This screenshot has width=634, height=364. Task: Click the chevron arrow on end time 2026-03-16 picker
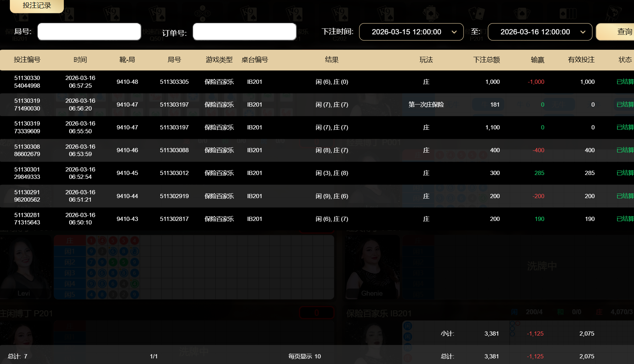583,32
